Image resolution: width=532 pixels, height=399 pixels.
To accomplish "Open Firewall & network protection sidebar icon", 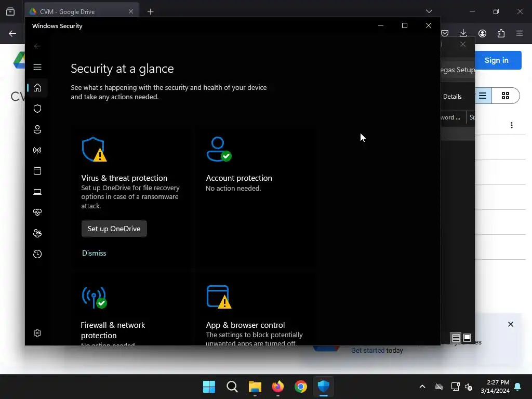I will (x=37, y=150).
